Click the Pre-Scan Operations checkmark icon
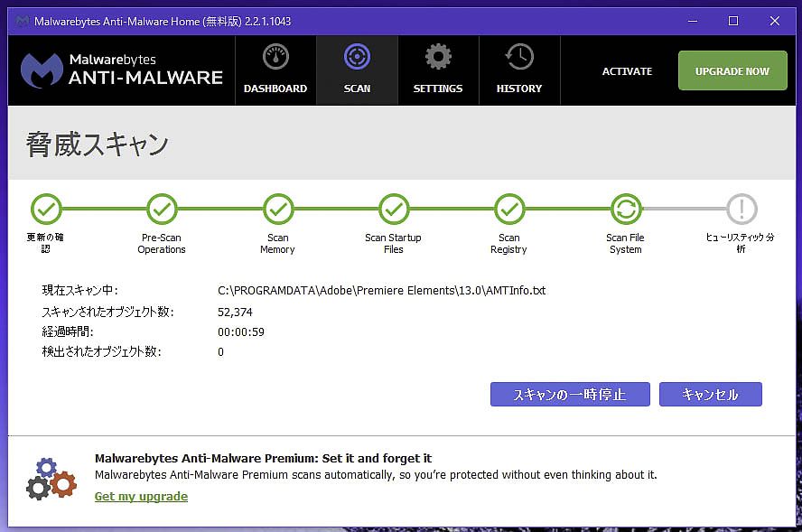 162,209
